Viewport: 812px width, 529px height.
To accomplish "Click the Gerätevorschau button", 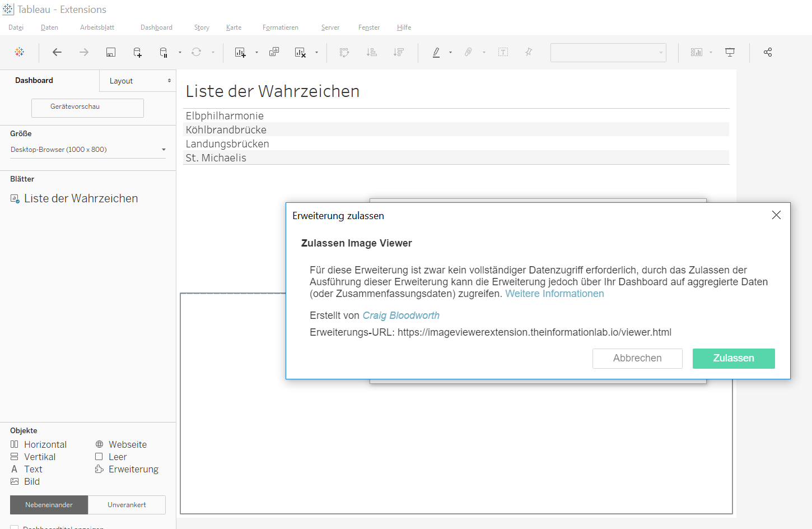I will point(87,108).
